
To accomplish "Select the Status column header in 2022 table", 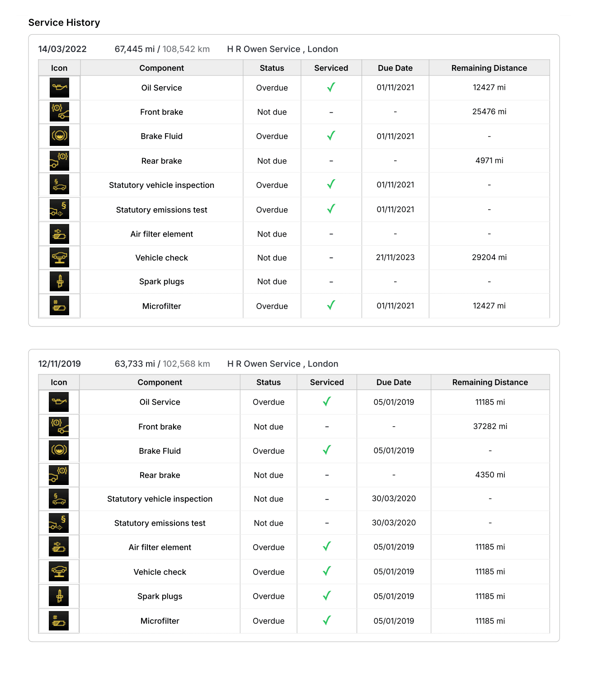I will (x=272, y=68).
